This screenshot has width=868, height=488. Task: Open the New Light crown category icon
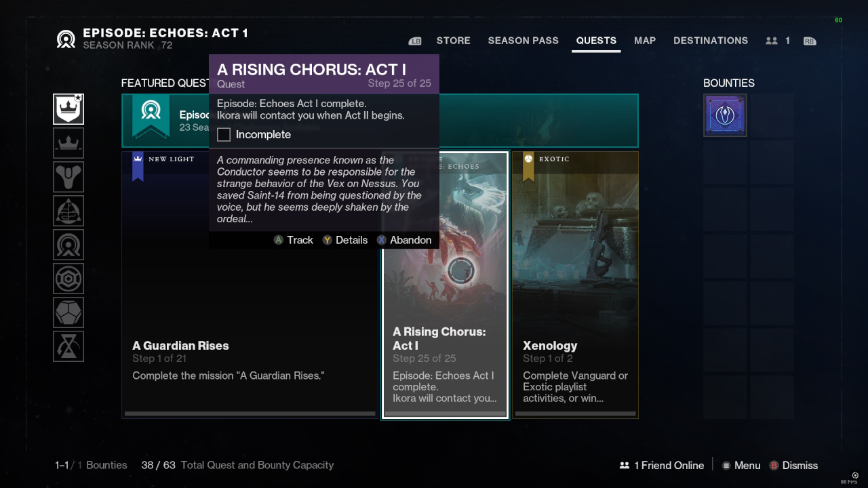(x=68, y=143)
